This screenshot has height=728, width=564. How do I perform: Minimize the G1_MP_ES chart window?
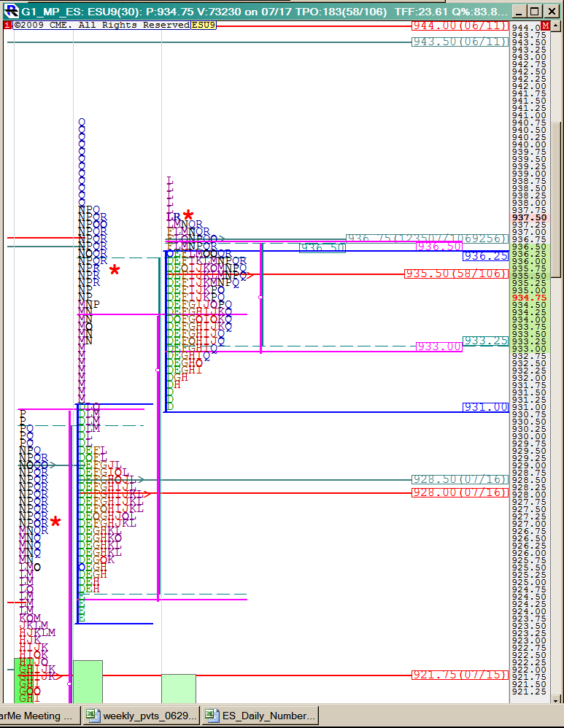click(519, 12)
